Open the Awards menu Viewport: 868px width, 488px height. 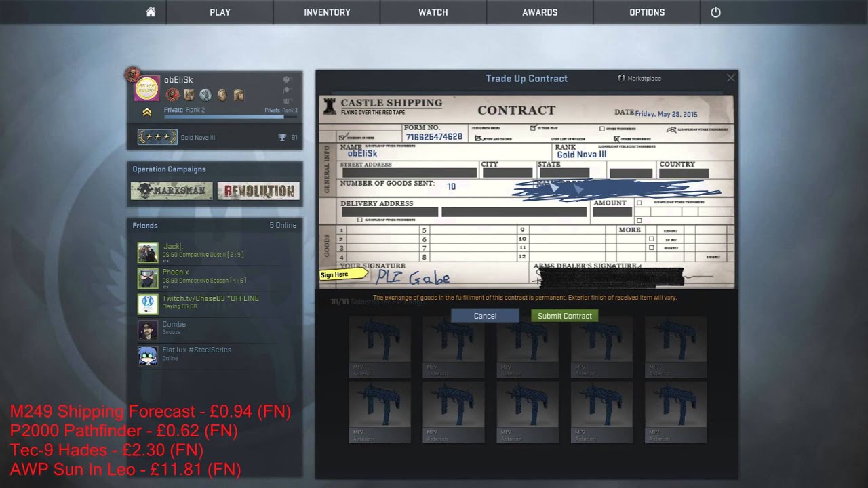point(540,12)
